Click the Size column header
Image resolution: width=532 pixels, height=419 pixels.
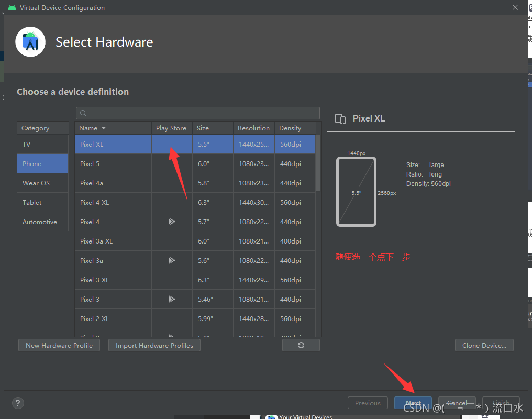click(213, 128)
